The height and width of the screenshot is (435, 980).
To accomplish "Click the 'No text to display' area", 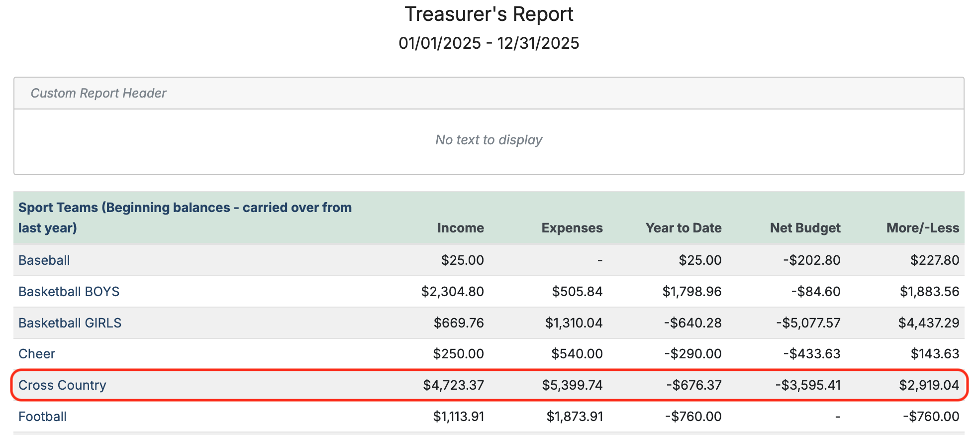I will coord(489,140).
